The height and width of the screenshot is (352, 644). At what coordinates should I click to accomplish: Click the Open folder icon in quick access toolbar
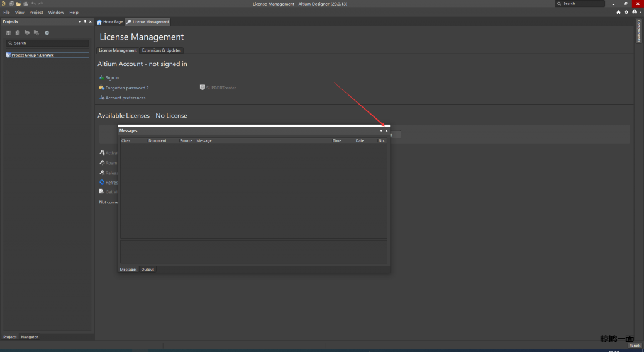[18, 4]
